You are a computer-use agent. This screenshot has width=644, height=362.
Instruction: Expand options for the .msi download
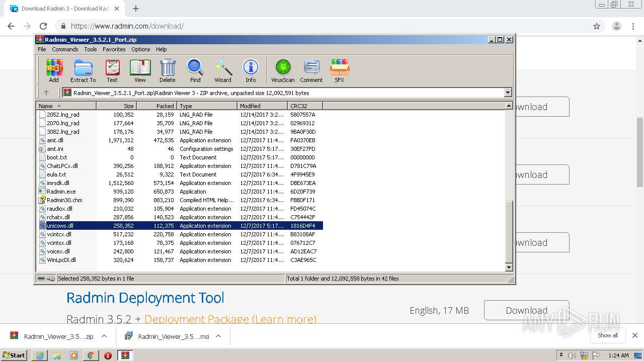(218, 336)
